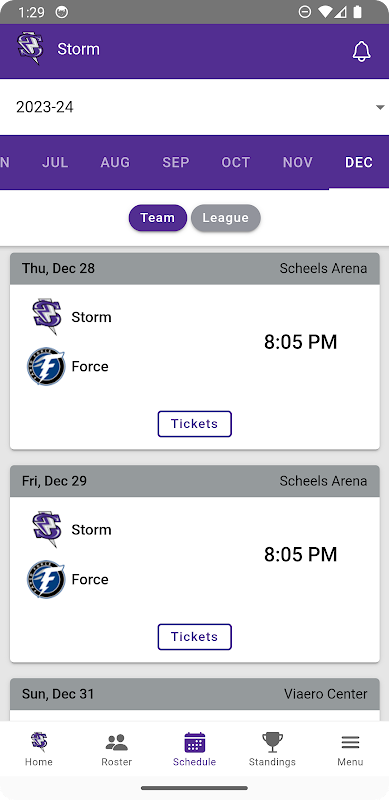Screen dimensions: 389x800
Task: Switch to Team schedule view
Action: click(158, 218)
